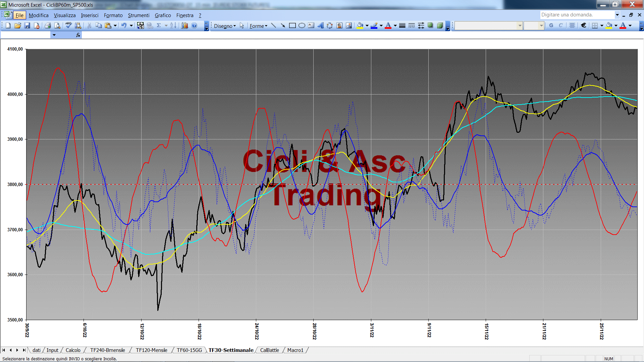Image resolution: width=644 pixels, height=362 pixels.
Task: Expand the Paste options arrow
Action: click(115, 25)
